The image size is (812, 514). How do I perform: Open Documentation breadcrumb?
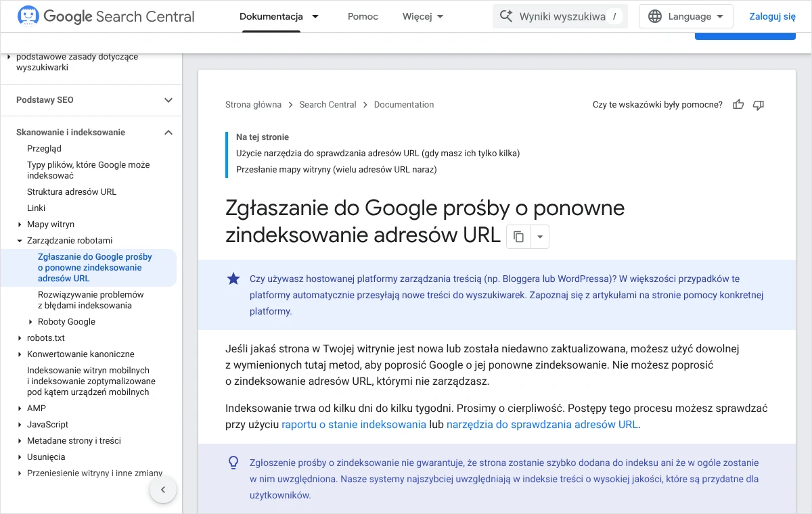pyautogui.click(x=404, y=105)
